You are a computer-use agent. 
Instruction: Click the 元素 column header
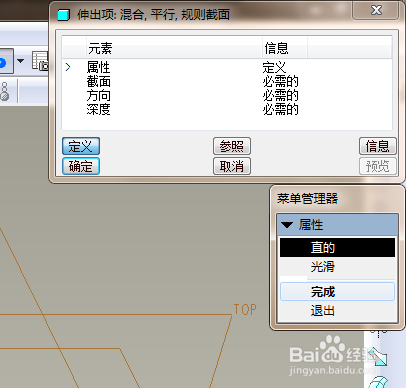point(174,48)
